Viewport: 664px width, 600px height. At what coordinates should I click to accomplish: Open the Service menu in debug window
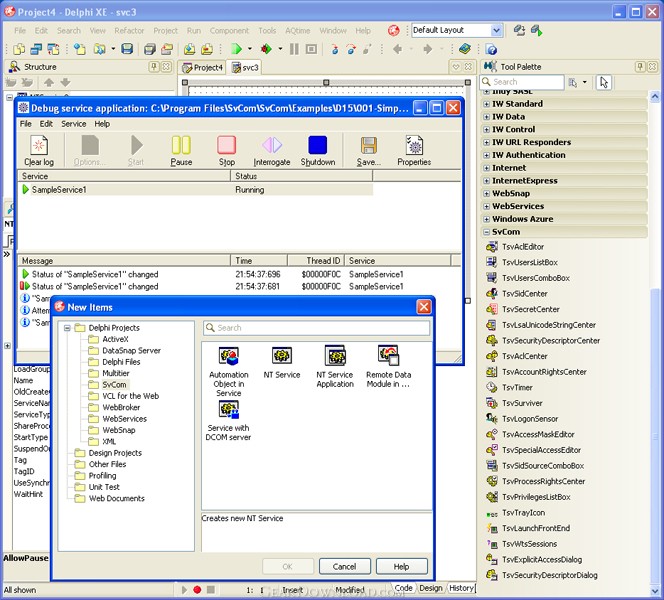pyautogui.click(x=74, y=124)
